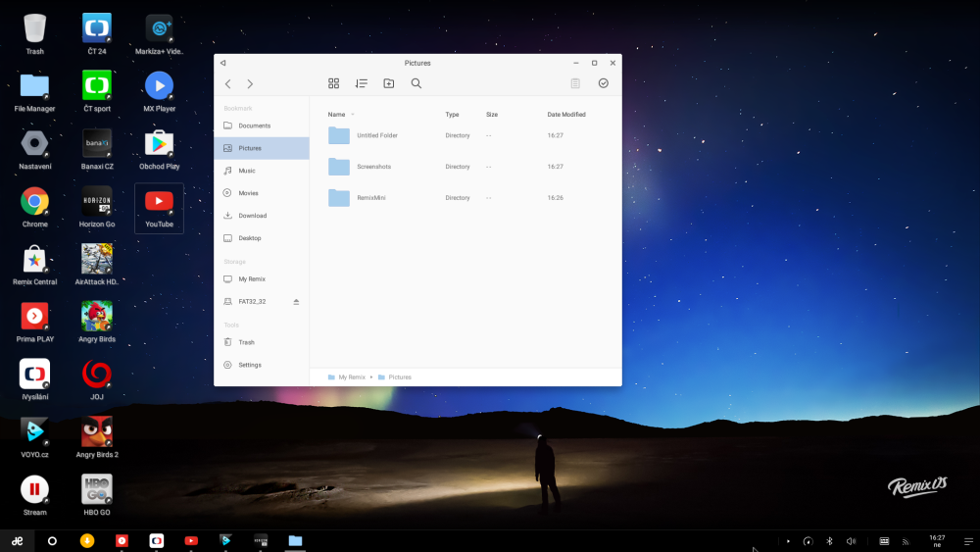The image size is (980, 552).
Task: Sort by Name column header arrow
Action: 353,115
